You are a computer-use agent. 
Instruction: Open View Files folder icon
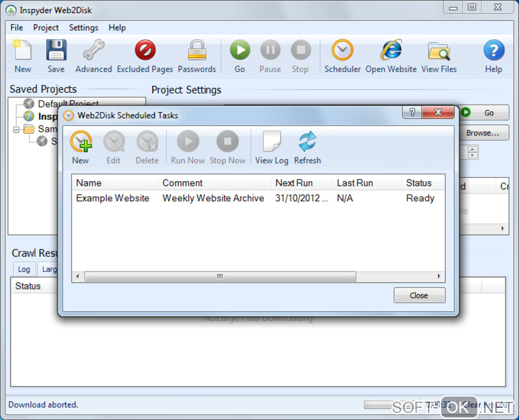point(439,55)
